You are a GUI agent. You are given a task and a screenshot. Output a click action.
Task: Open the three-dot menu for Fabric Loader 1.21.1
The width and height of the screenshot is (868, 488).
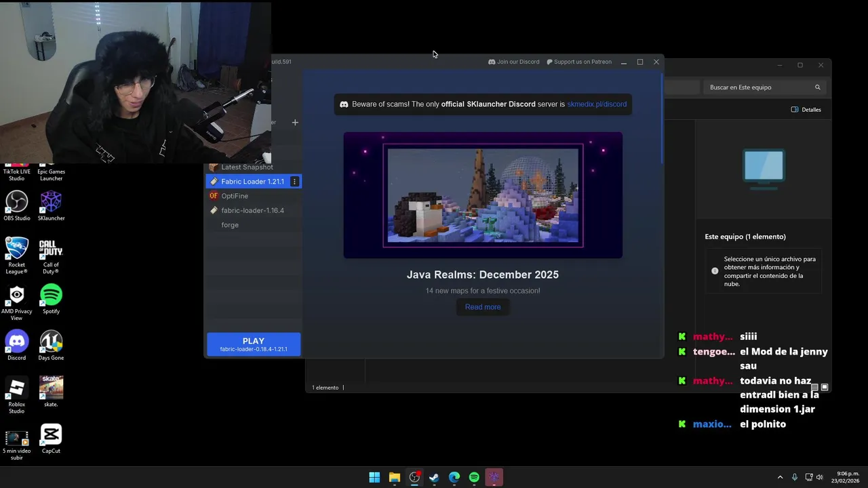294,182
